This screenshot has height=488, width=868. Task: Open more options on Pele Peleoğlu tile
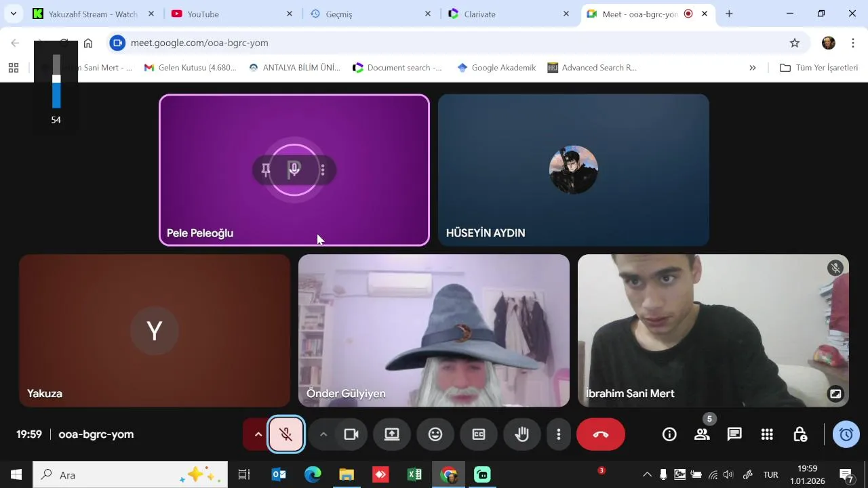323,169
